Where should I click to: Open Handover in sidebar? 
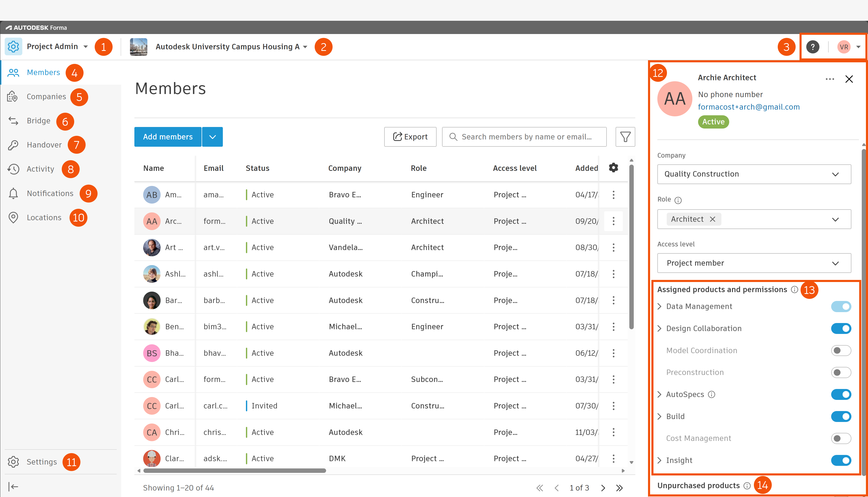pyautogui.click(x=44, y=145)
